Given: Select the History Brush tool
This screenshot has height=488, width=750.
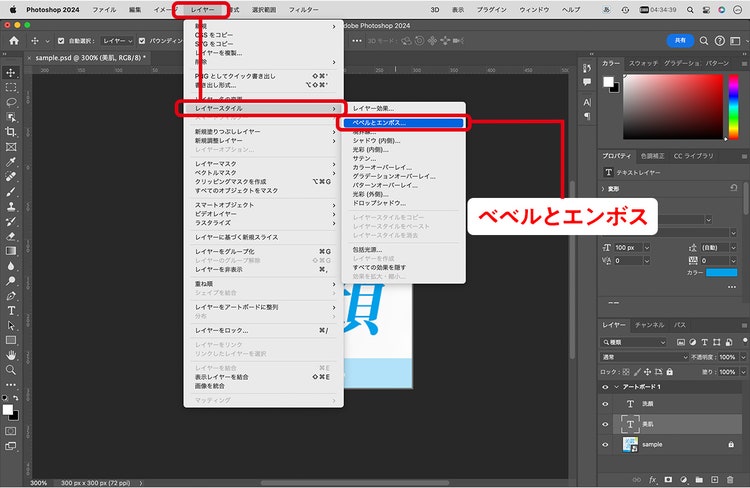Looking at the screenshot, I should click(x=11, y=221).
